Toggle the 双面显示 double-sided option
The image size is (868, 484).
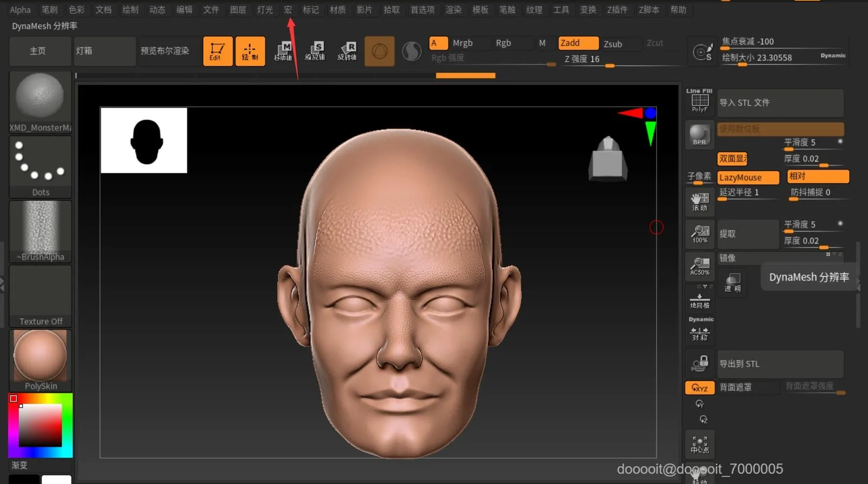coord(732,159)
